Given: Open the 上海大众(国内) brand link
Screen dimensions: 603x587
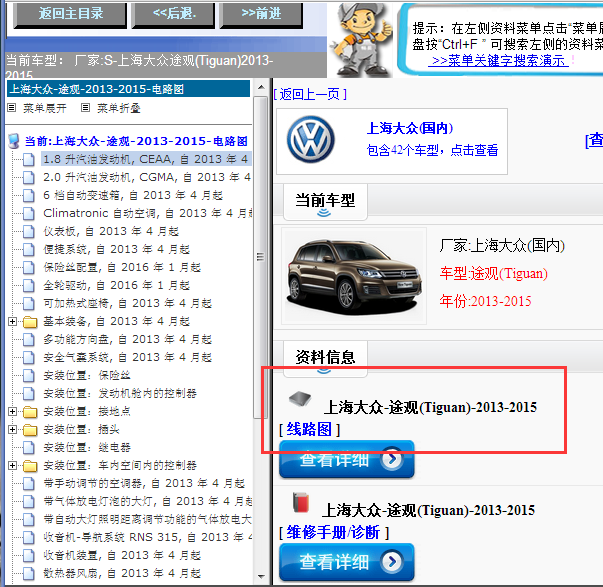Looking at the screenshot, I should click(410, 128).
